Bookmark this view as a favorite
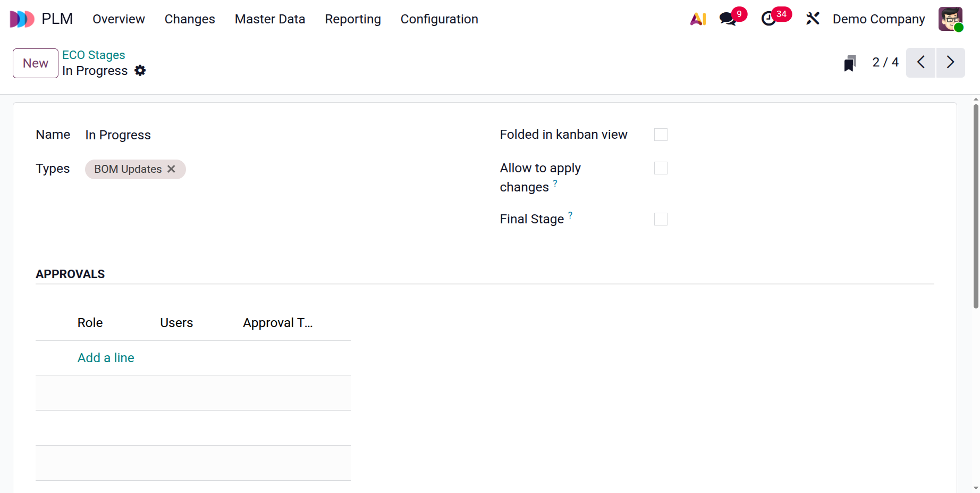 tap(850, 62)
